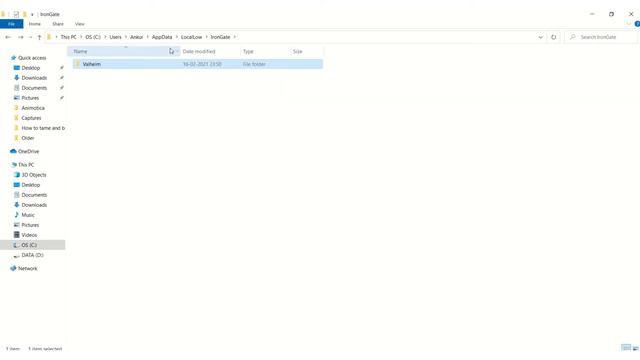Viewport: 640px width, 360px height.
Task: Open Downloads under Quick access
Action: pos(34,78)
